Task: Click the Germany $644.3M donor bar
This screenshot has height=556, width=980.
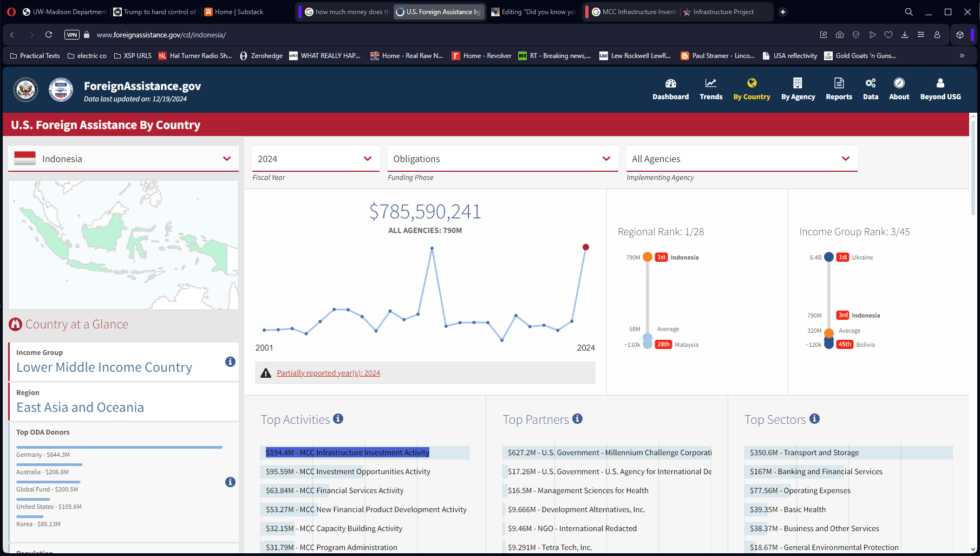Action: pyautogui.click(x=119, y=447)
